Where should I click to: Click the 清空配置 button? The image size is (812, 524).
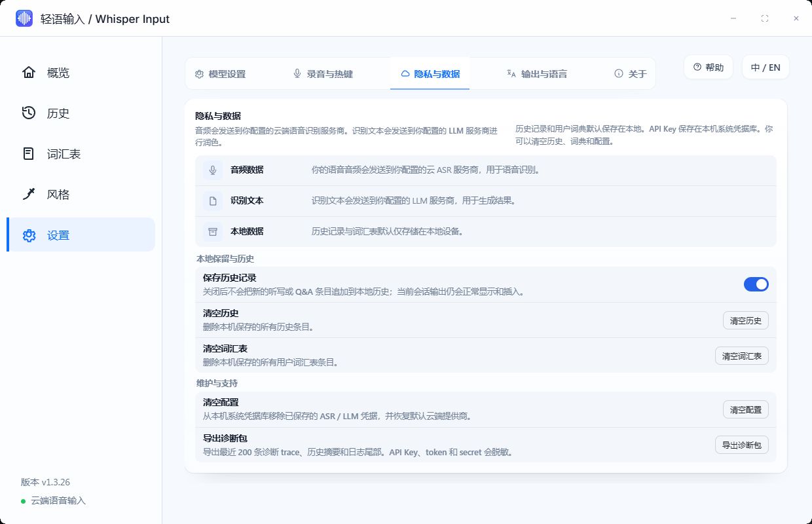pos(746,409)
